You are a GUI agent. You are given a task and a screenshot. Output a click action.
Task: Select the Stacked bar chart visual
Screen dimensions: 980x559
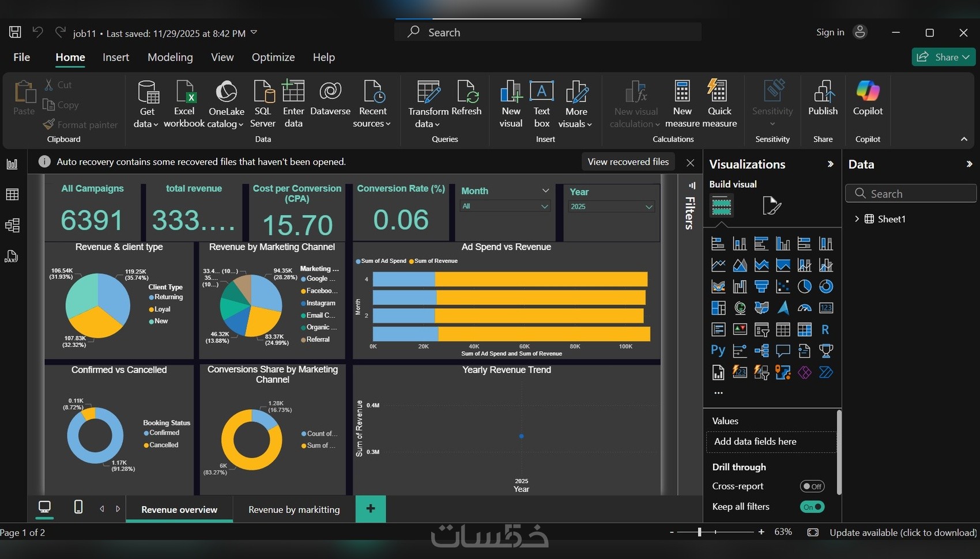coord(718,244)
